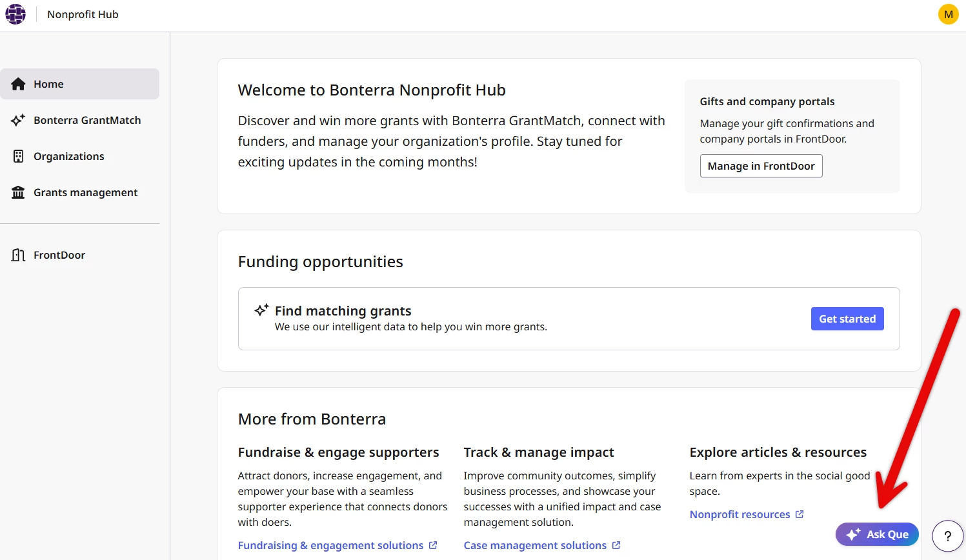966x560 pixels.
Task: Click external link icon after Case management solutions
Action: point(616,545)
